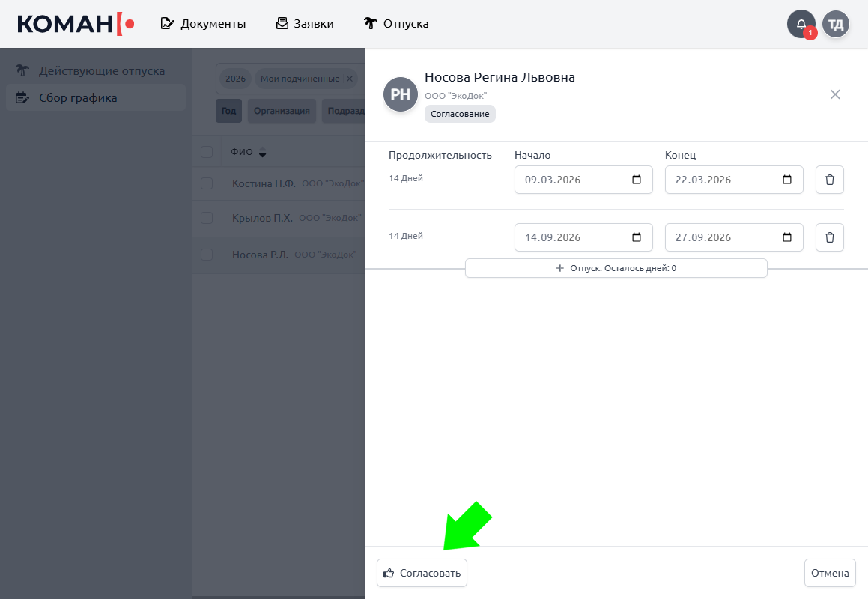Open calendar picker for start date 14.09.2026
Image resolution: width=868 pixels, height=599 pixels.
click(x=637, y=237)
